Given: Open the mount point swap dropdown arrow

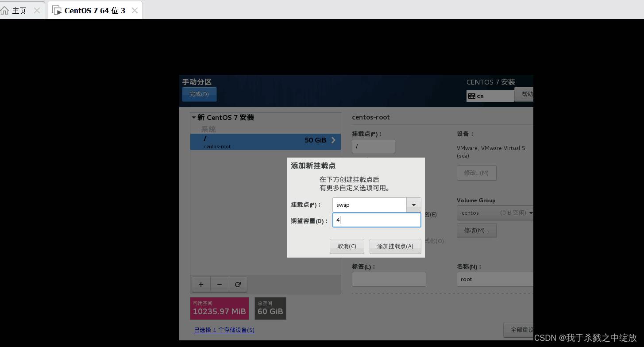Looking at the screenshot, I should [413, 205].
